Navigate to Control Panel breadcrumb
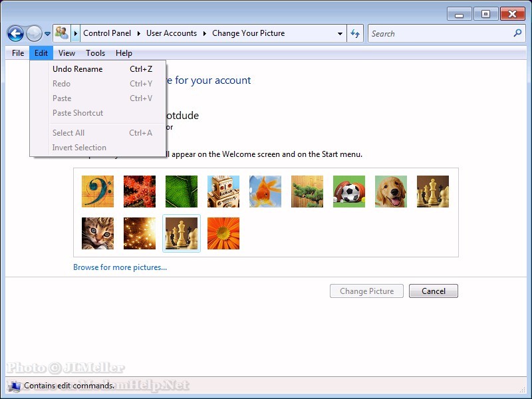Image resolution: width=532 pixels, height=399 pixels. pos(107,33)
